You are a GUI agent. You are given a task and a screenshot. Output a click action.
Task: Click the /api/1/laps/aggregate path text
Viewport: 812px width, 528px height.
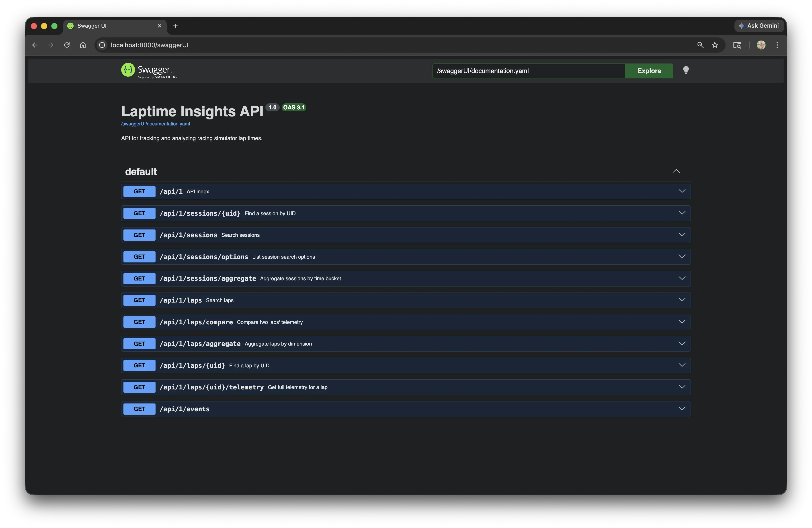[x=200, y=344]
